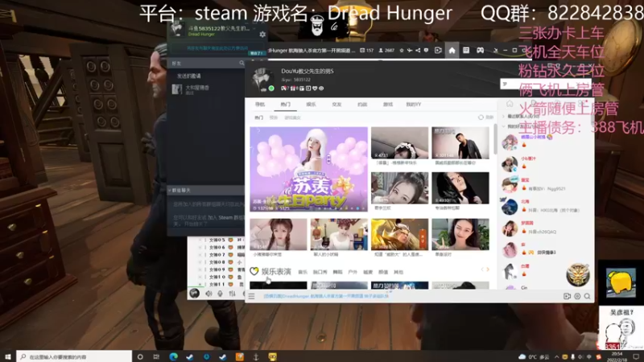Click the share icon in YY title bar
The width and height of the screenshot is (644, 362).
click(418, 51)
